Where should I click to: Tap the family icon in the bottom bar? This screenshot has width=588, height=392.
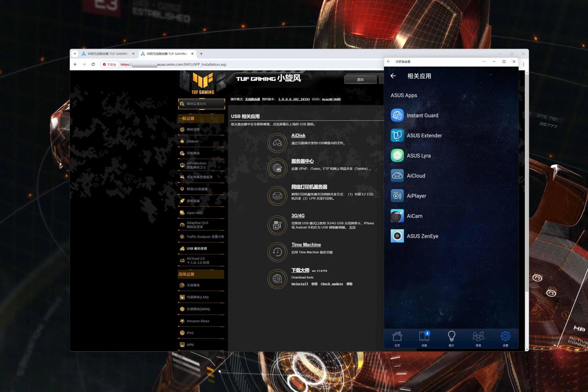pos(478,336)
